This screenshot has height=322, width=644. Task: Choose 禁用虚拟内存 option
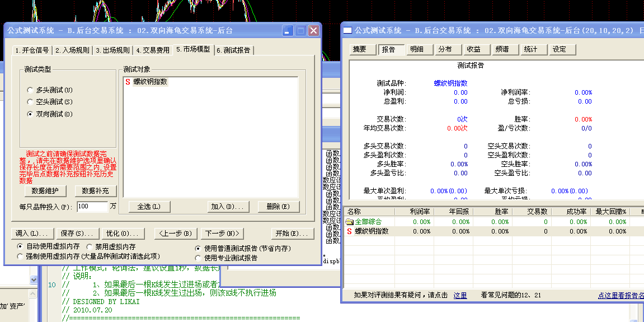point(91,246)
